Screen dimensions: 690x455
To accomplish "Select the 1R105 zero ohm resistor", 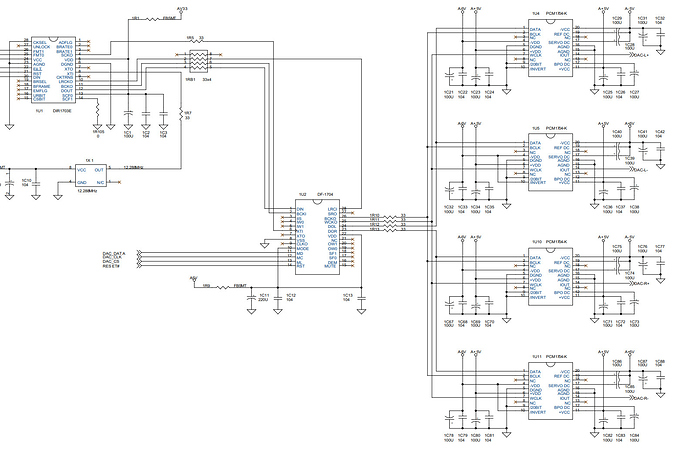I will 97,113.
